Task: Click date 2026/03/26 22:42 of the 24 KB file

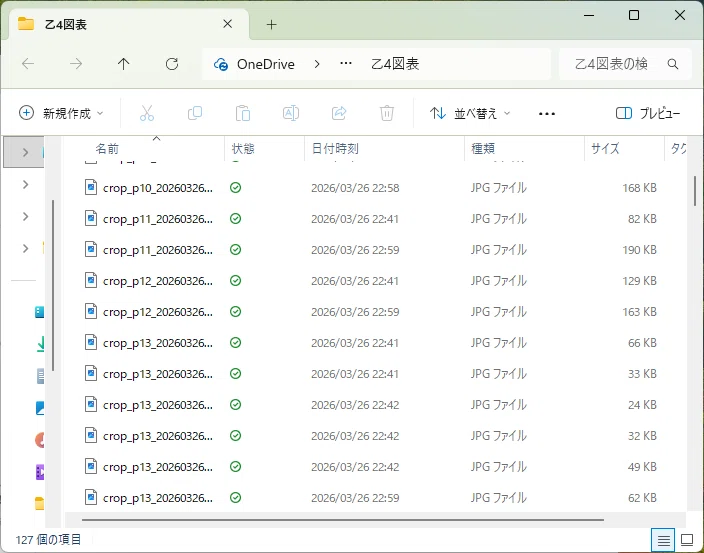Action: (x=355, y=405)
